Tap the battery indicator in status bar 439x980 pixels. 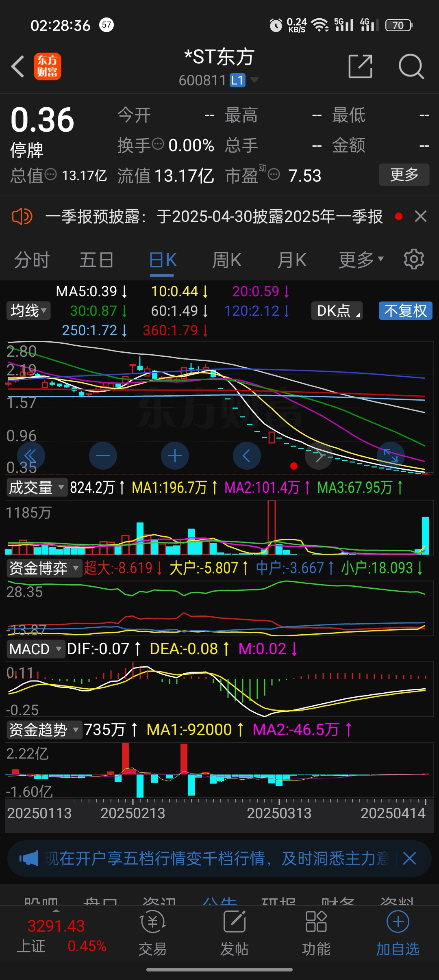399,25
